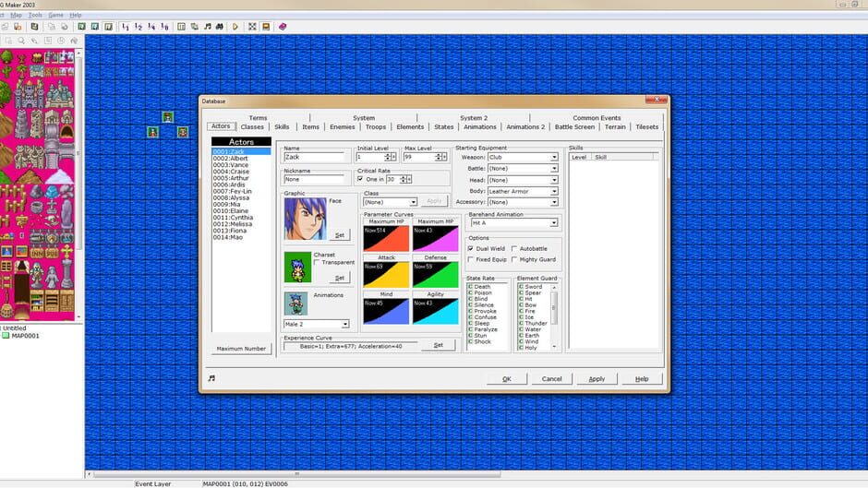The height and width of the screenshot is (488, 868).
Task: Select the ellipse drawing tool
Action: coord(61,41)
